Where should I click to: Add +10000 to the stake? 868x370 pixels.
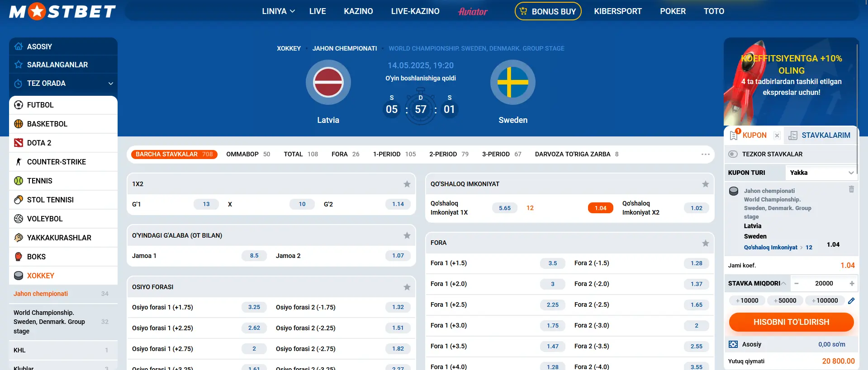pyautogui.click(x=747, y=300)
